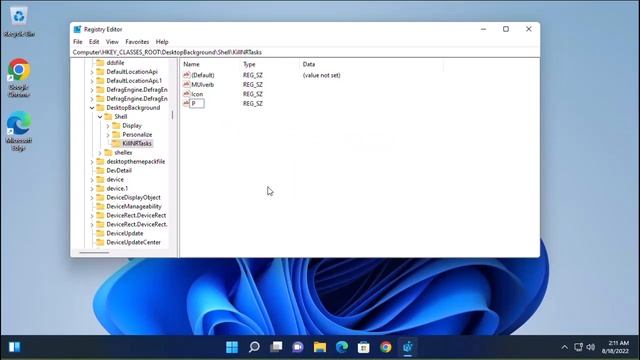The height and width of the screenshot is (360, 640).
Task: Open the volume tray icon
Action: (x=591, y=347)
